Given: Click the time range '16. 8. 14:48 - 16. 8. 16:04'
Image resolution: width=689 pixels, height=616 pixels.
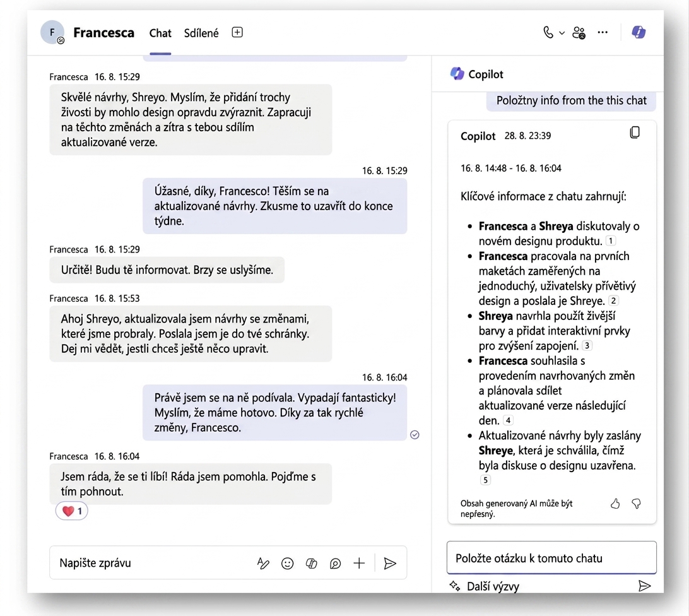Looking at the screenshot, I should coord(510,168).
